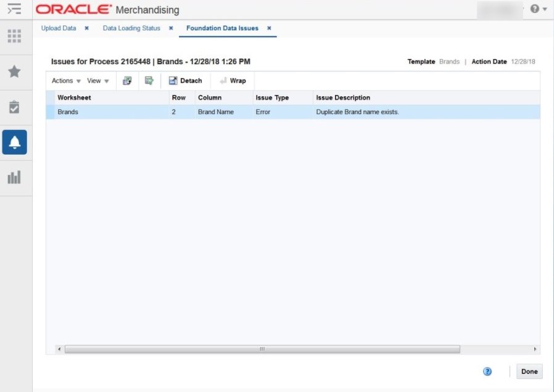Click the export to spreadsheet toolbar icon
This screenshot has height=392, width=554.
127,81
